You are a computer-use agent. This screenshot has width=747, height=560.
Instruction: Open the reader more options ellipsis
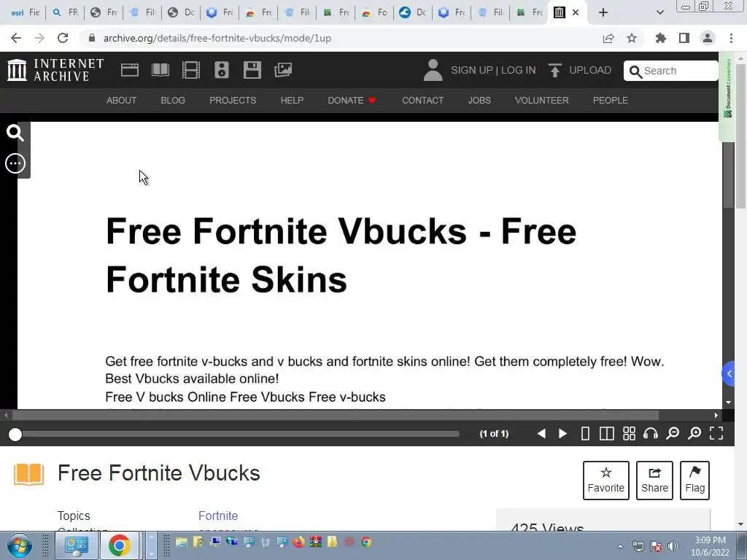pyautogui.click(x=15, y=163)
